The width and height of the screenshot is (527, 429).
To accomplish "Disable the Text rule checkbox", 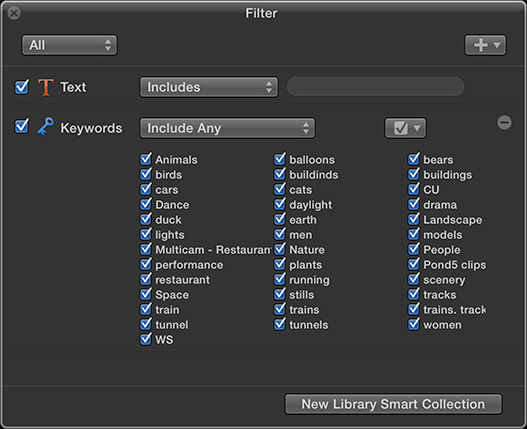I will pos(22,87).
